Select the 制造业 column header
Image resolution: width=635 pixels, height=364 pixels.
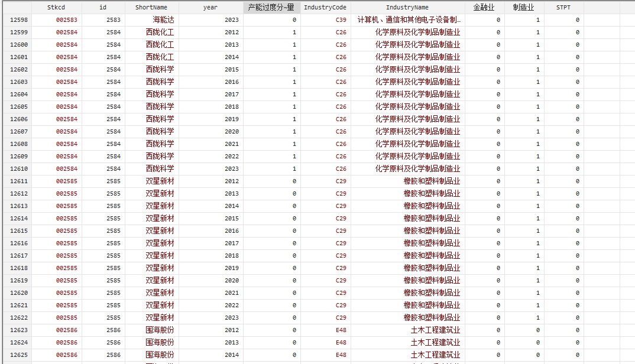tap(524, 7)
